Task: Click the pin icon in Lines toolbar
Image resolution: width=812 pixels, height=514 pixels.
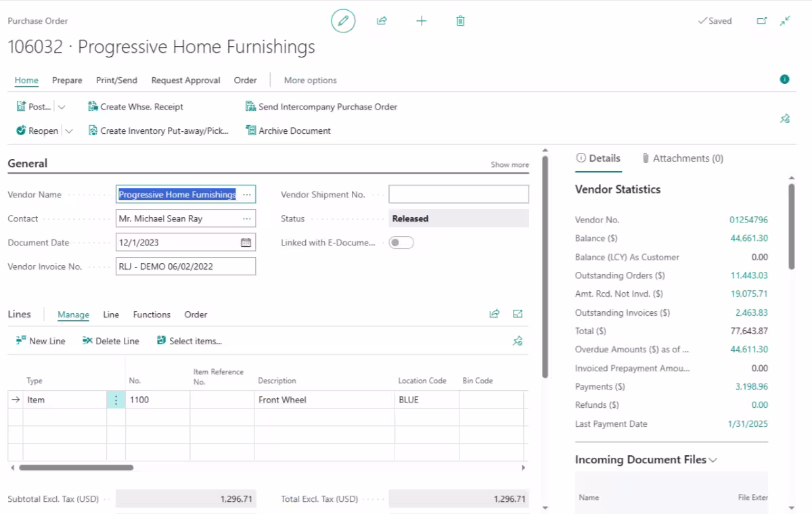Action: click(x=518, y=341)
